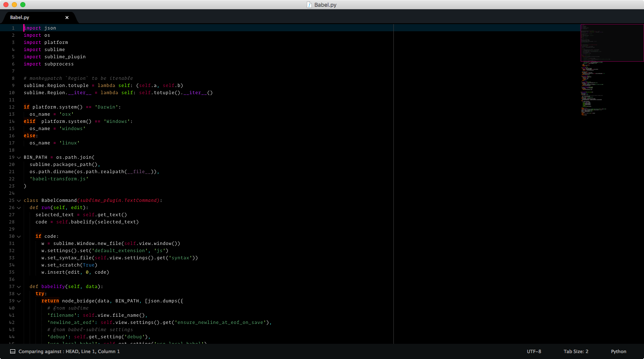Click the minimap code overview
This screenshot has width=644, height=359.
click(x=612, y=70)
